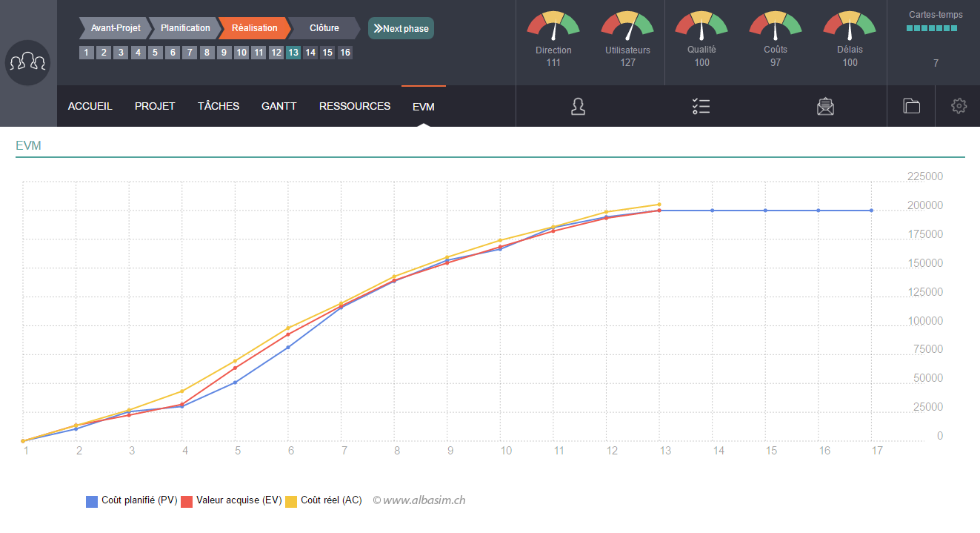Switch to the TÂCHES tab
Image resolution: width=980 pixels, height=533 pixels.
pyautogui.click(x=219, y=106)
